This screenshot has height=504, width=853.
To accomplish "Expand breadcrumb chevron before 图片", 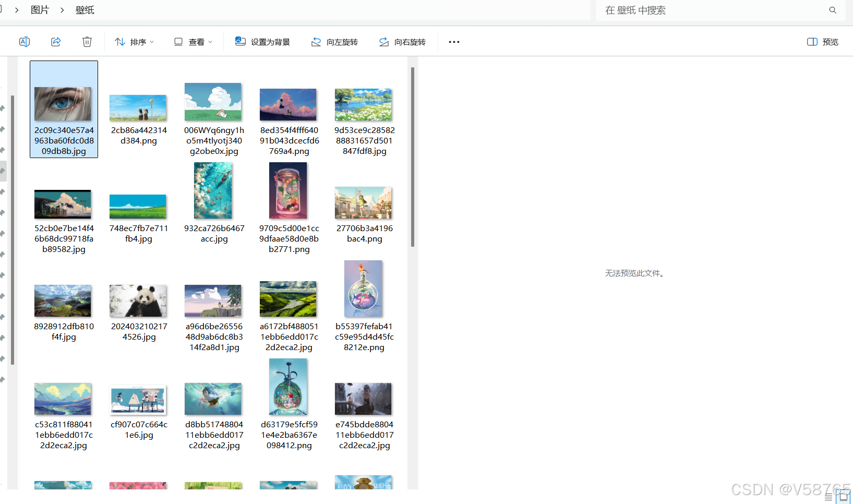I will pos(17,10).
